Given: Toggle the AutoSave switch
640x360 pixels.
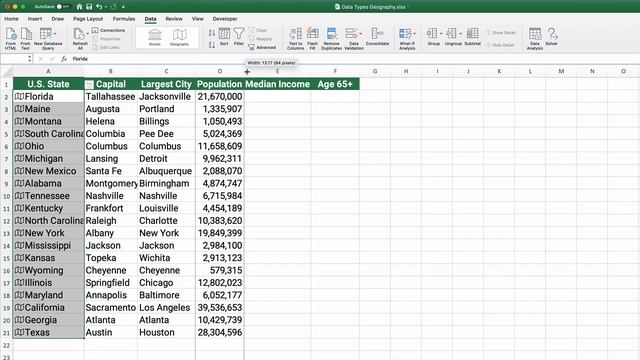Looking at the screenshot, I should tap(62, 7).
